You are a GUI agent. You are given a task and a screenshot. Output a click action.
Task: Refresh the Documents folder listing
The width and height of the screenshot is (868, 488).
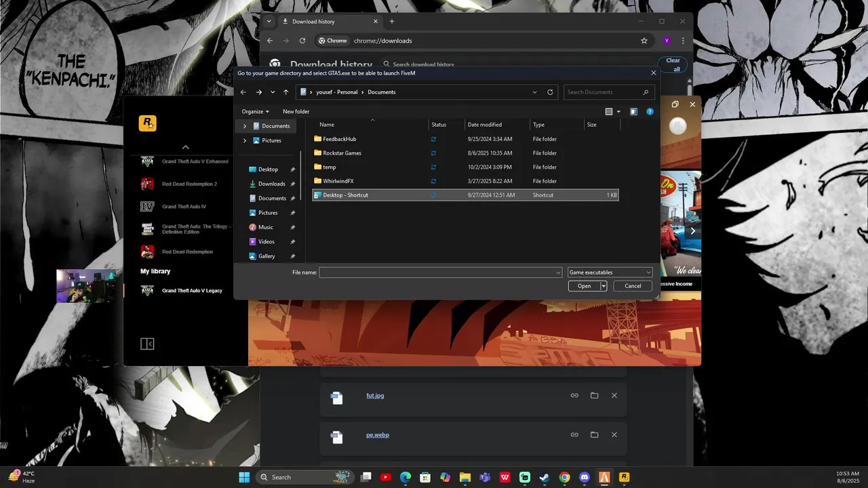pos(550,92)
